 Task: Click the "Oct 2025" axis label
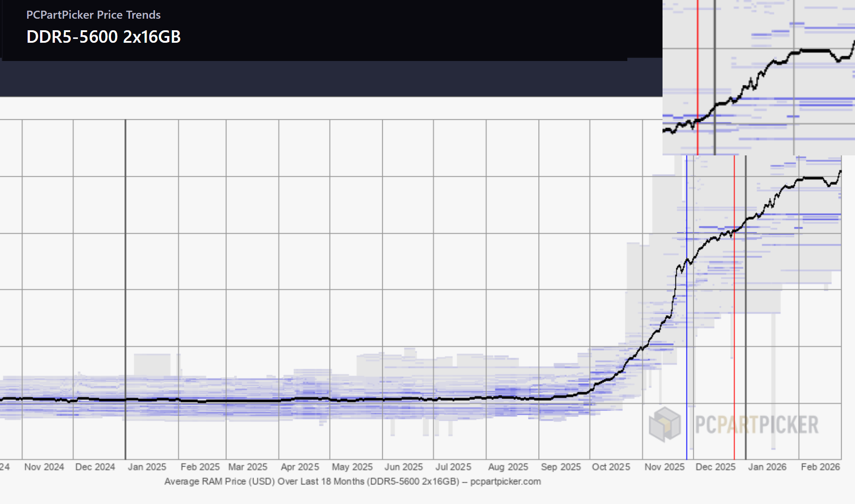[x=611, y=467]
